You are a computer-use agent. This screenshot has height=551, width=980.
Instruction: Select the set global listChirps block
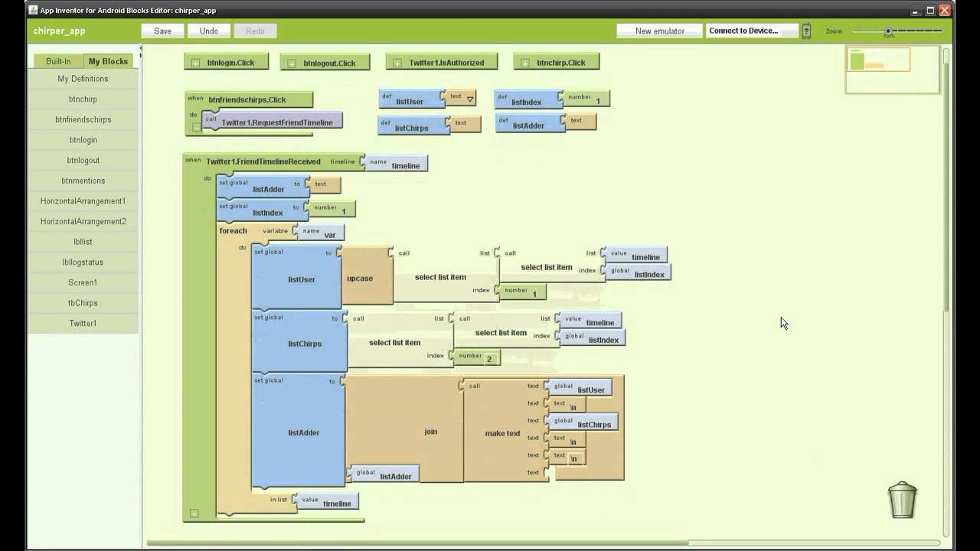pos(300,343)
